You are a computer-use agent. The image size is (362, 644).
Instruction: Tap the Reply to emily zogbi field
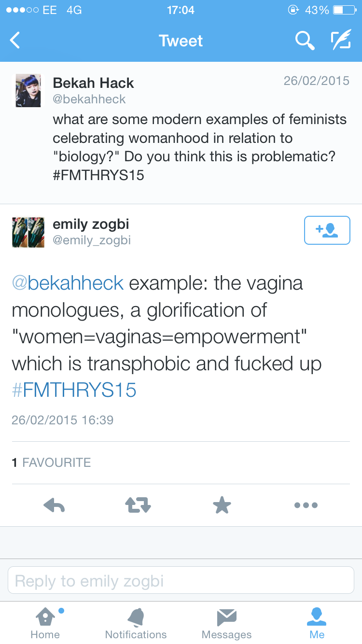point(181,580)
